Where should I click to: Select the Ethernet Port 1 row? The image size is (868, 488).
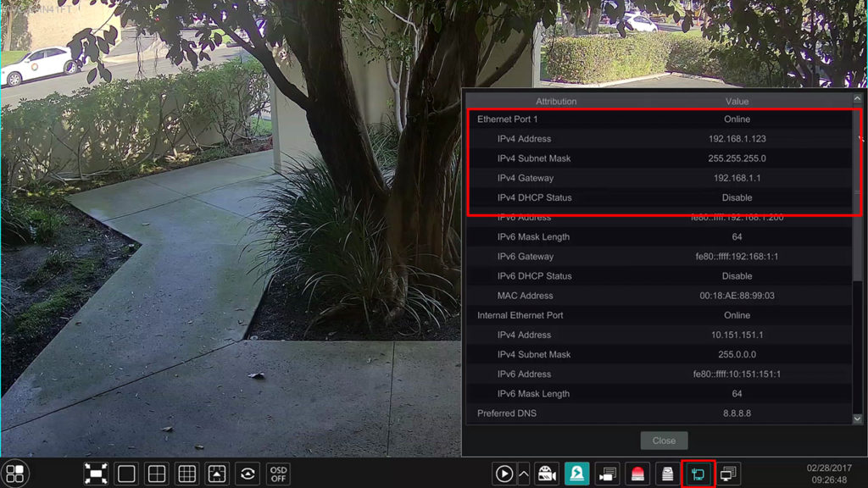(659, 119)
